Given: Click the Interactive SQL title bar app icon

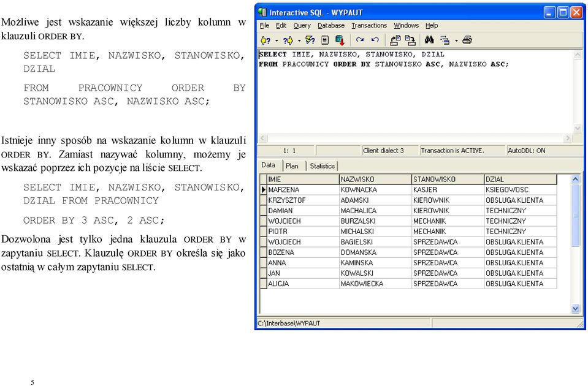Looking at the screenshot, I should (x=262, y=12).
